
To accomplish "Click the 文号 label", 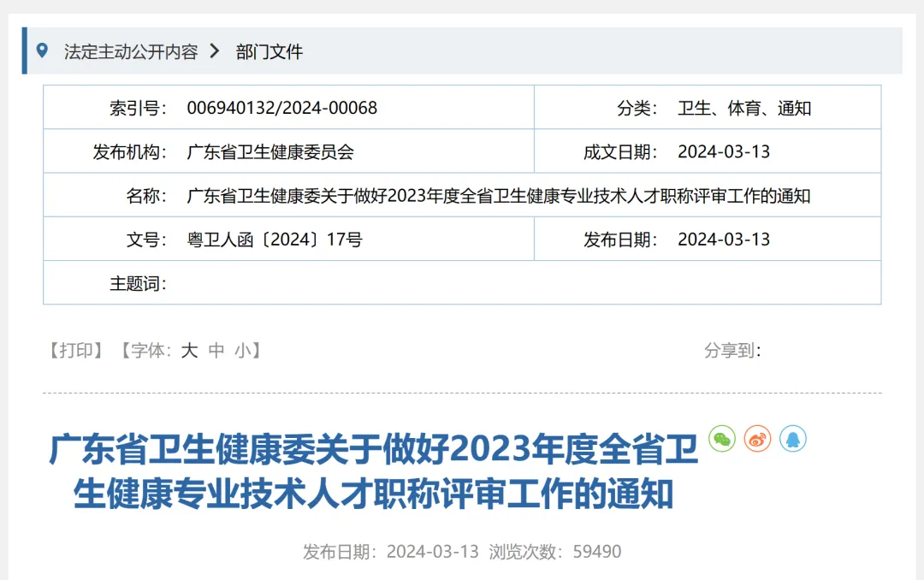I will tap(147, 240).
